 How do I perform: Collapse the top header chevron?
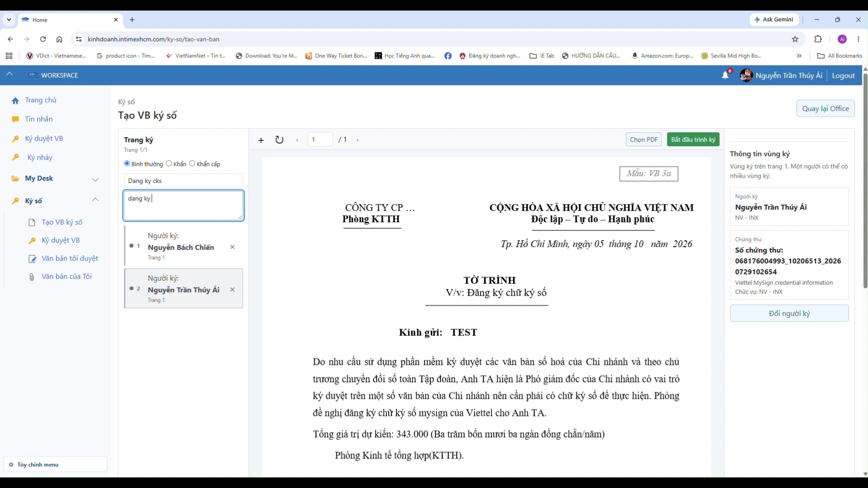pos(9,74)
